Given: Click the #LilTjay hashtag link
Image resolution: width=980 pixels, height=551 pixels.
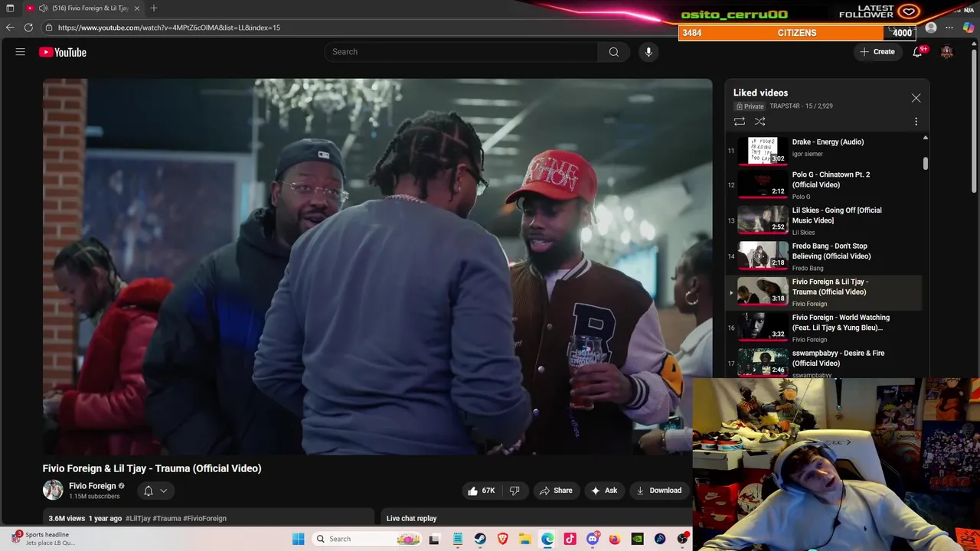Looking at the screenshot, I should [x=138, y=518].
